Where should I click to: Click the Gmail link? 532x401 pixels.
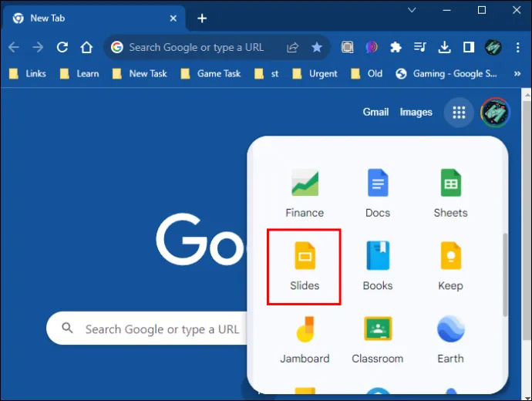click(x=375, y=113)
